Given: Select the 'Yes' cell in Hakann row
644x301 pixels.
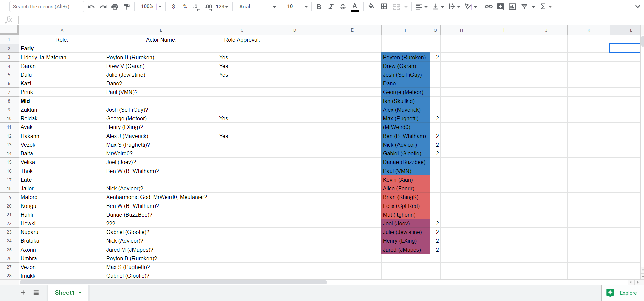Looking at the screenshot, I should [x=242, y=136].
